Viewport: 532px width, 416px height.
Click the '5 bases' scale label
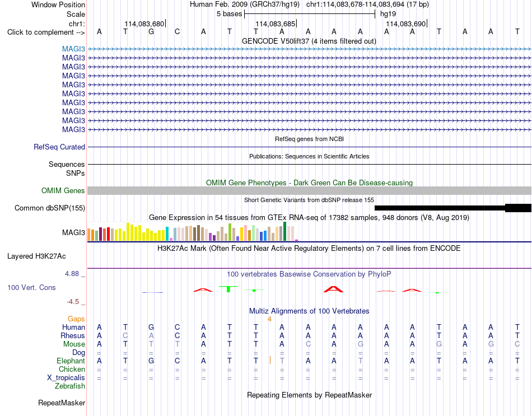230,14
